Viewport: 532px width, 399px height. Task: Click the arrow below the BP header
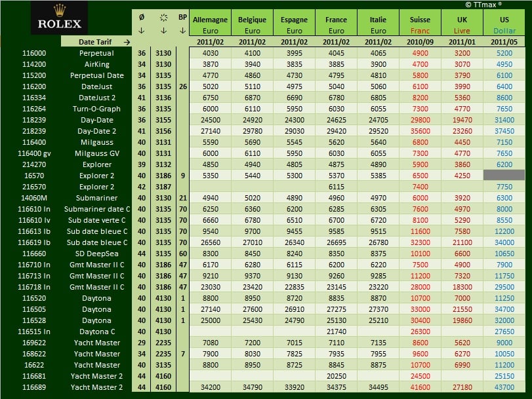(x=182, y=31)
